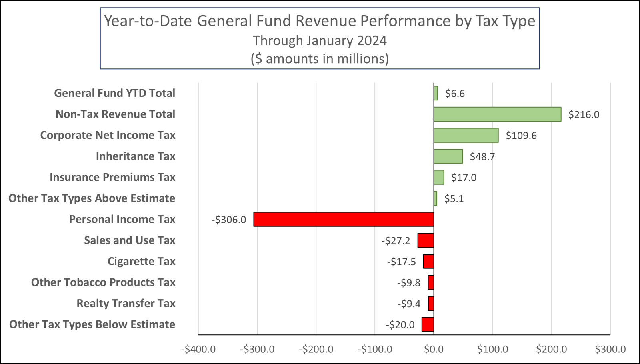Select the green General Fund YTD Total bar

436,93
